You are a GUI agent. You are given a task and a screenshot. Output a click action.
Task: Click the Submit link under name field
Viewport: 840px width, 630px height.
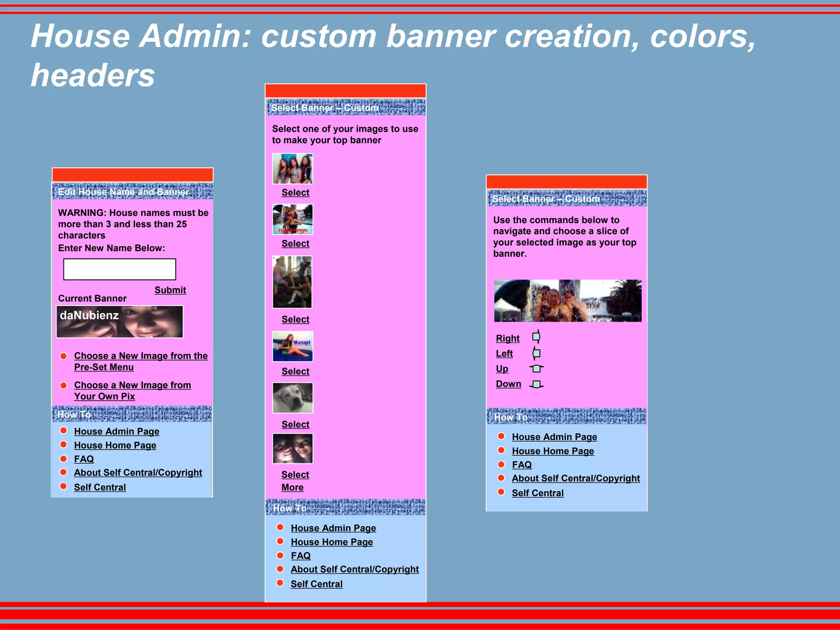(x=170, y=290)
